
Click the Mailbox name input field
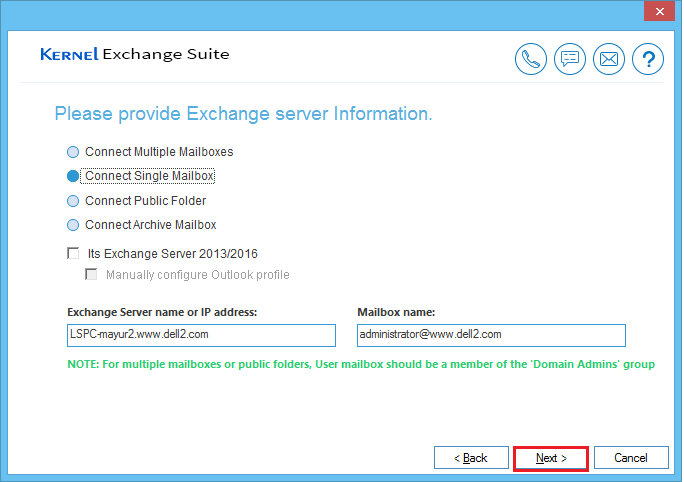(491, 335)
